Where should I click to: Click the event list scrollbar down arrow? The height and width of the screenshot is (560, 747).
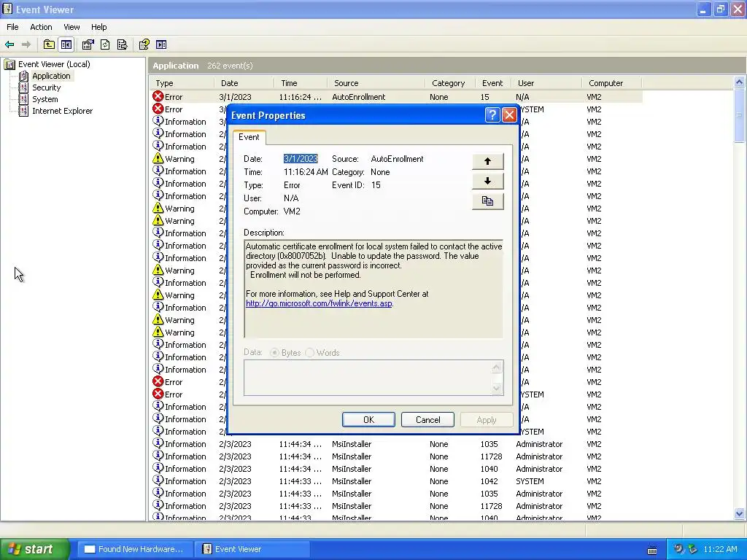click(740, 513)
